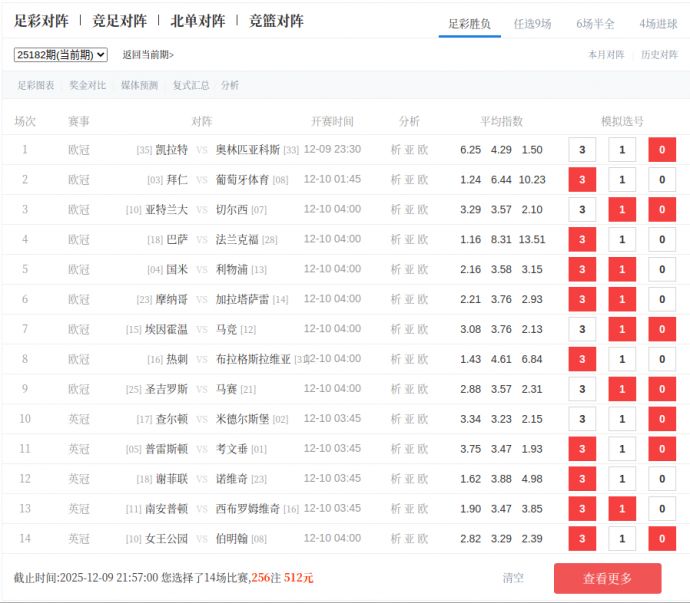Toggle pick 1 for 巴萨 vs 法兰克福
This screenshot has width=690, height=603.
click(622, 240)
